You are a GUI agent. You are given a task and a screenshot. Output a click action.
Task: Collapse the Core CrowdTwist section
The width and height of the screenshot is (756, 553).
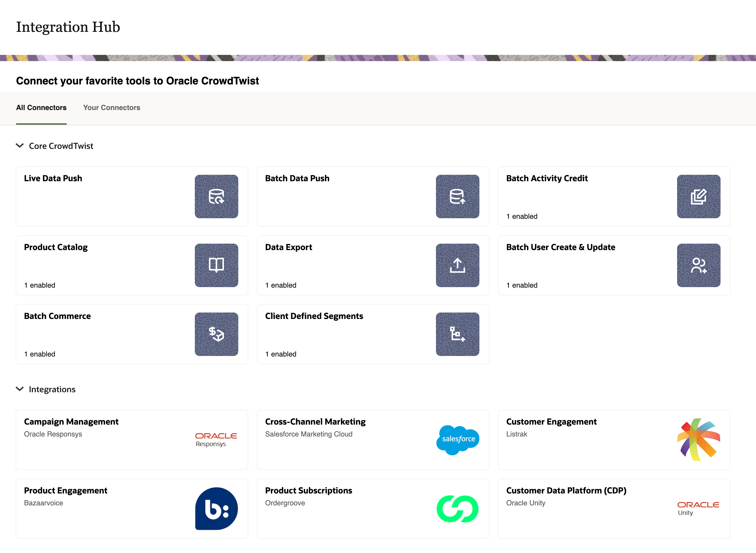click(x=20, y=145)
